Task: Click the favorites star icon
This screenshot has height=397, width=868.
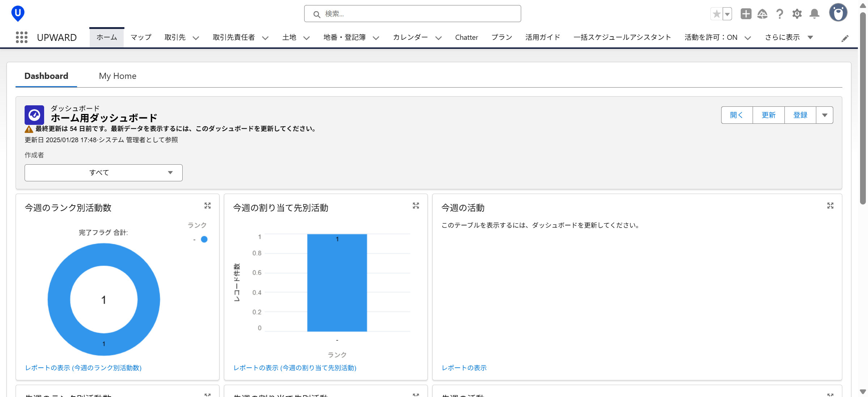Action: (x=716, y=14)
